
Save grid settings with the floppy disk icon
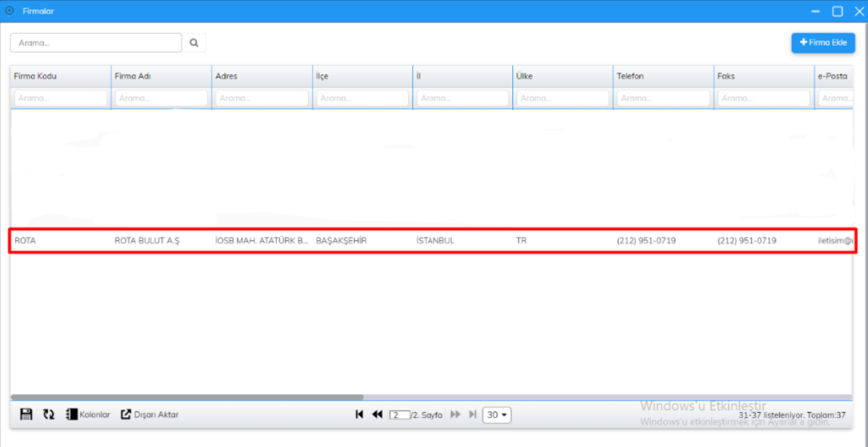[25, 414]
